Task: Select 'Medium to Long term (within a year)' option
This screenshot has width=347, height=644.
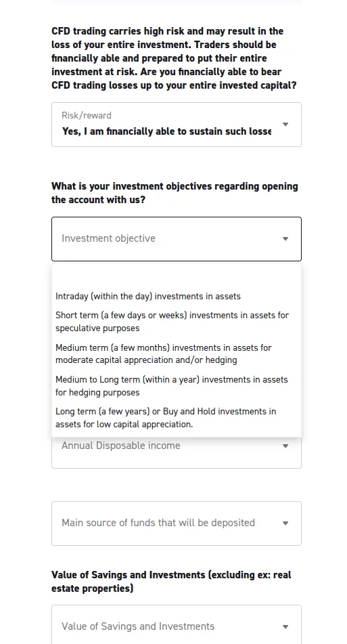Action: coord(177,386)
